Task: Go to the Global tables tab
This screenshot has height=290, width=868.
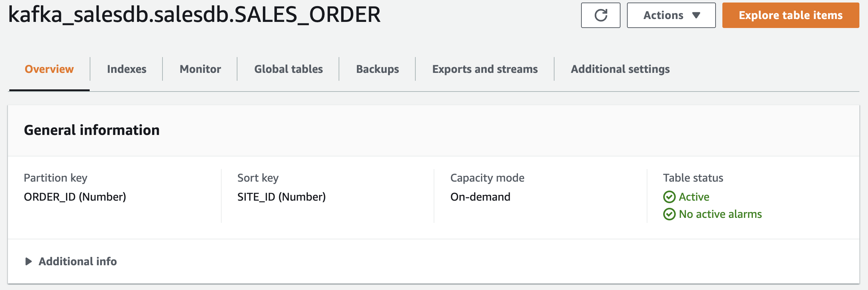Action: click(288, 69)
